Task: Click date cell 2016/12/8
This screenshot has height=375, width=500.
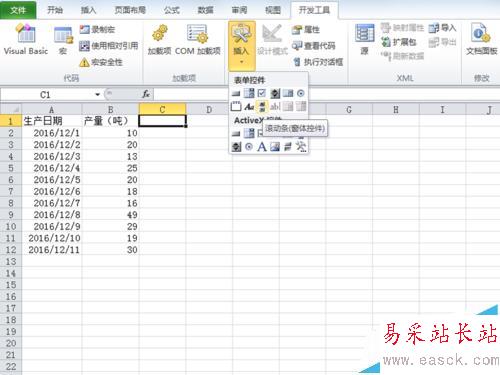Action: pyautogui.click(x=52, y=215)
